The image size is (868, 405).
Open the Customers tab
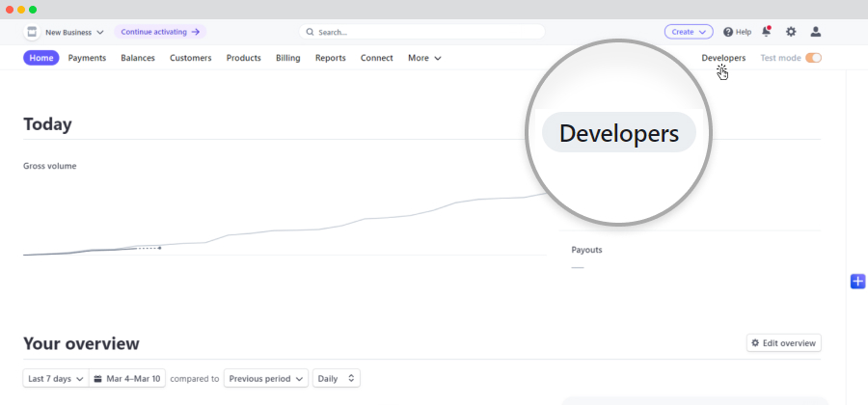pyautogui.click(x=190, y=58)
